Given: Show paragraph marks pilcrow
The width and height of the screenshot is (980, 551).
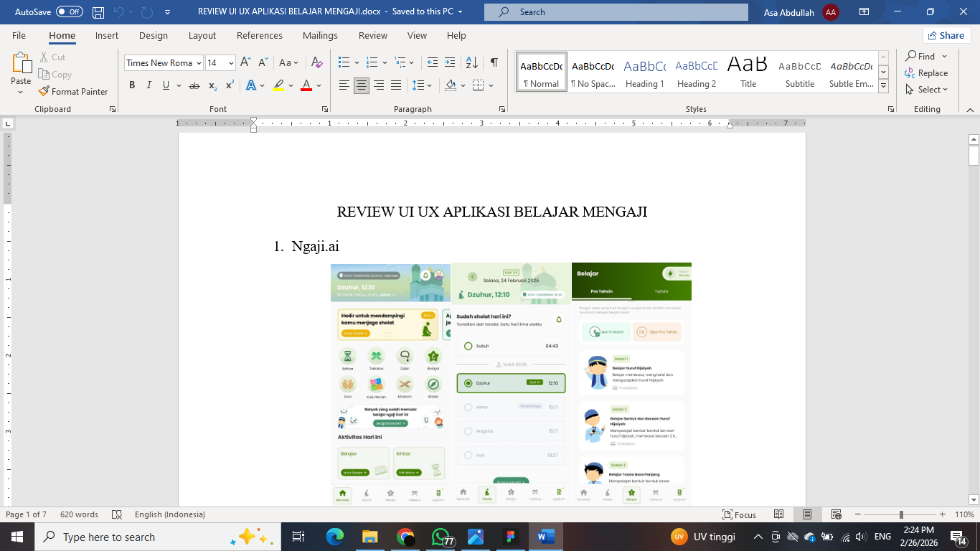Looking at the screenshot, I should (x=494, y=62).
